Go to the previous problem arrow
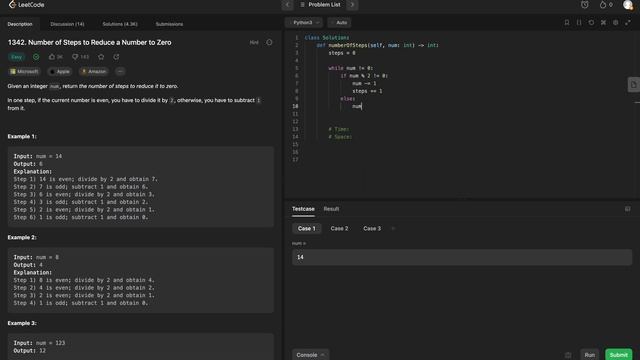Viewport: 640px width, 360px height. (x=287, y=5)
